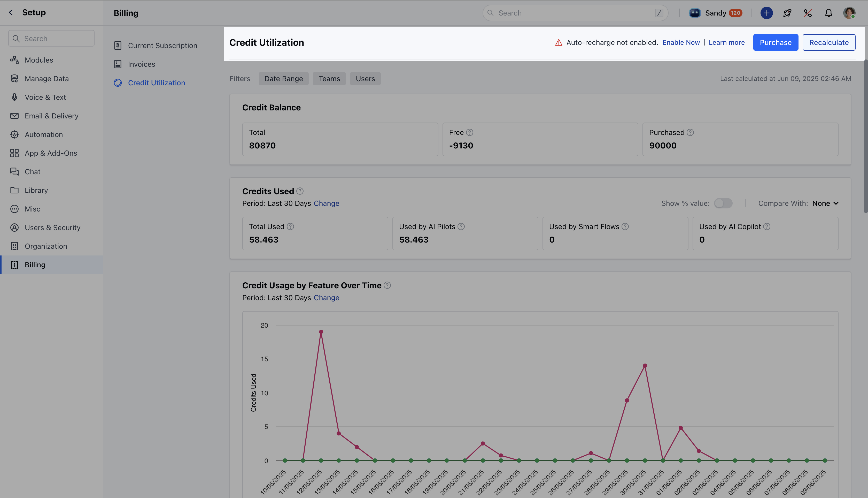Image resolution: width=868 pixels, height=498 pixels.
Task: Click the phone call icon in header
Action: (x=808, y=13)
